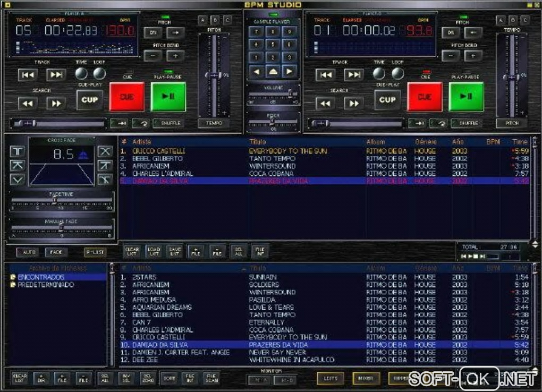Skip to previous track on Player A
The width and height of the screenshot is (542, 392).
point(28,75)
